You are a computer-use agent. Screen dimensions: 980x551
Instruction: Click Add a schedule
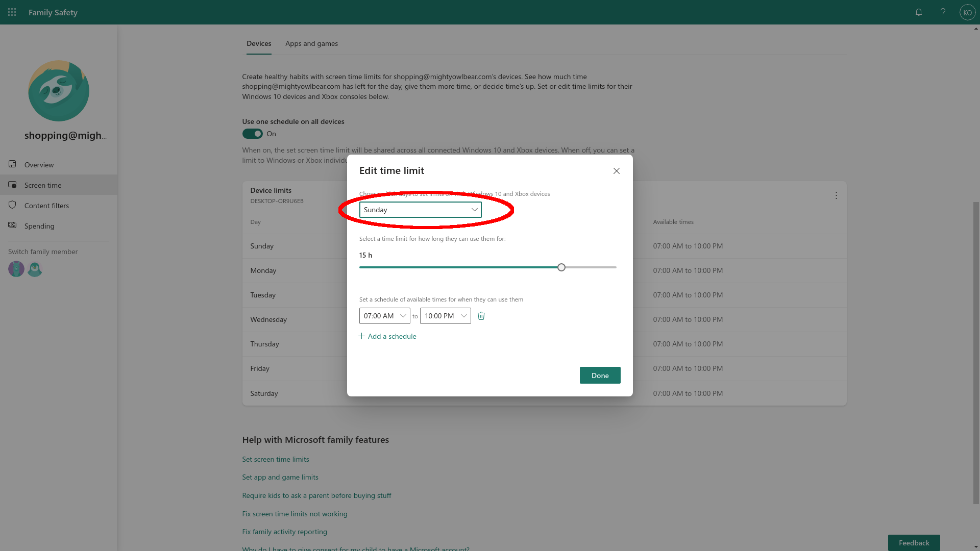[x=387, y=336]
